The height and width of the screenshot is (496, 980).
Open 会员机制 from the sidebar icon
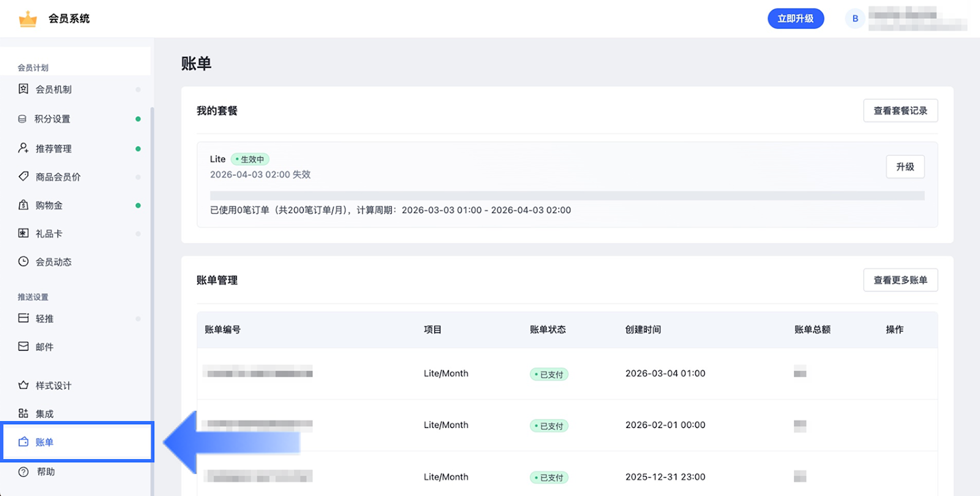(23, 89)
